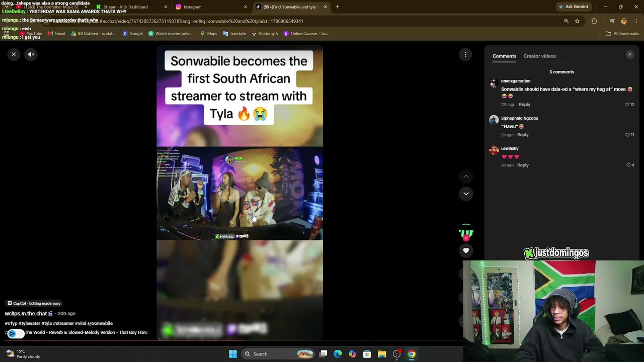Like ommxgamotion's comment
The image size is (644, 362).
(627, 105)
